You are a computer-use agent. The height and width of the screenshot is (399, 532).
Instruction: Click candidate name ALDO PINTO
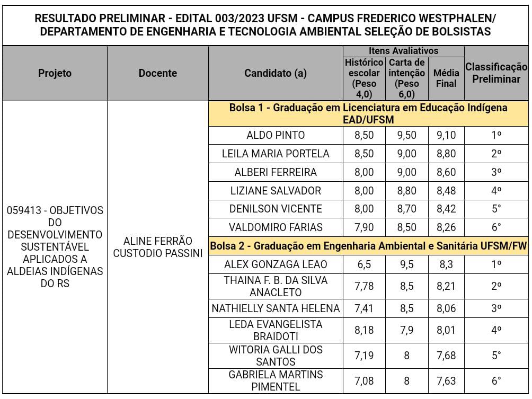point(276,135)
